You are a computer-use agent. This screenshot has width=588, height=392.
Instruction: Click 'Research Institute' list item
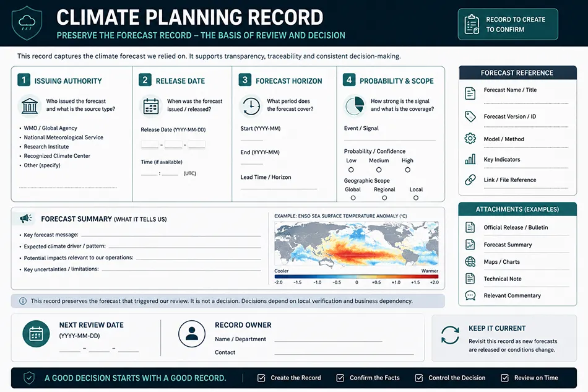point(46,147)
